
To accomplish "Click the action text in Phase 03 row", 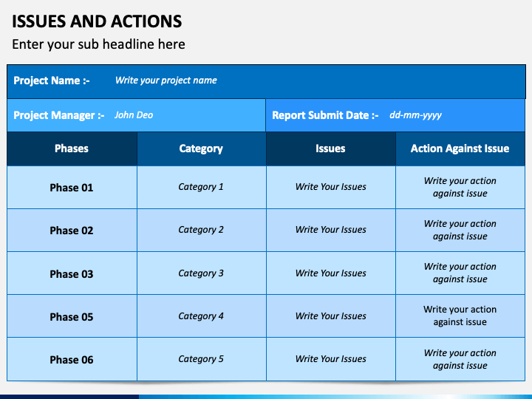I will point(460,273).
